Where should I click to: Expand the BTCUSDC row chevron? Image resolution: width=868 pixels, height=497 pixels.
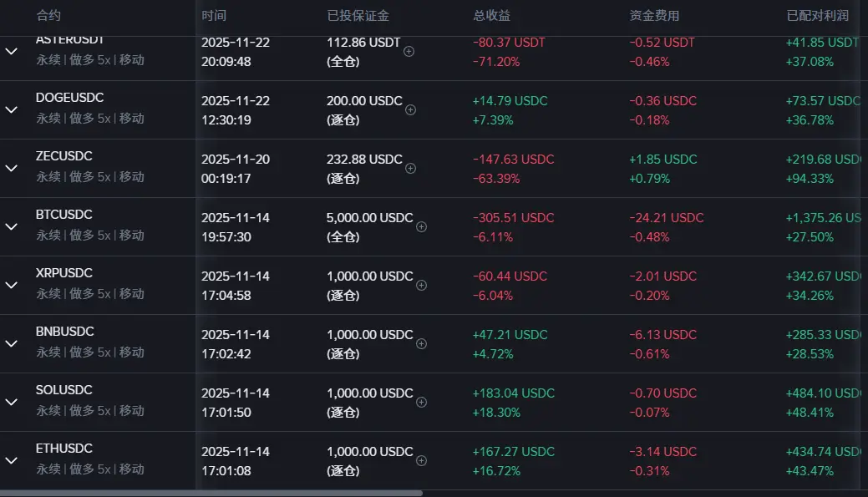coord(12,226)
